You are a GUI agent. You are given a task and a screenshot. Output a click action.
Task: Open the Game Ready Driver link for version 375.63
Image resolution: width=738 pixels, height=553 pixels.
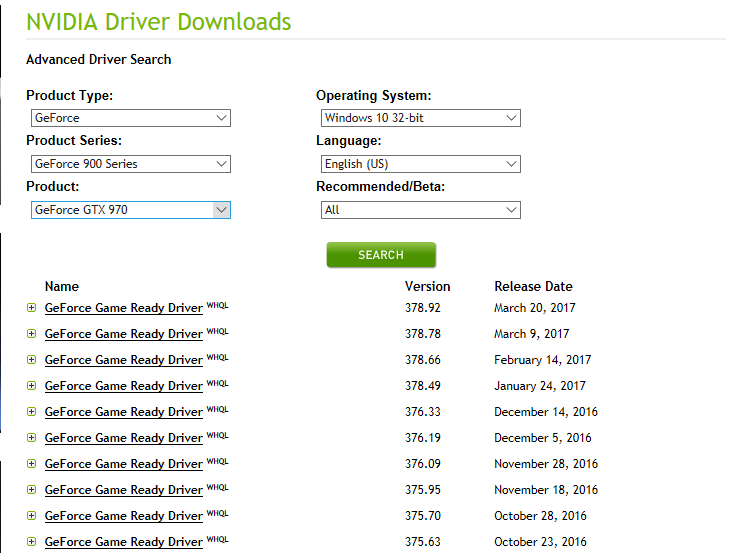point(124,542)
